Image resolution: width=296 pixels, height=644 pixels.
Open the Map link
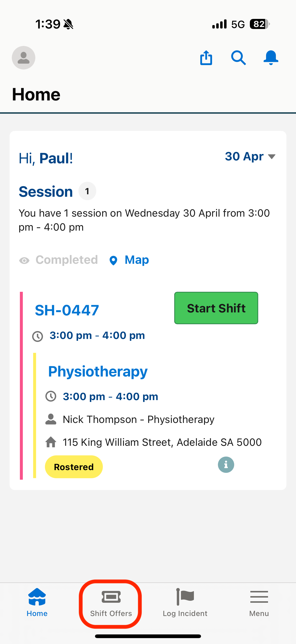137,260
